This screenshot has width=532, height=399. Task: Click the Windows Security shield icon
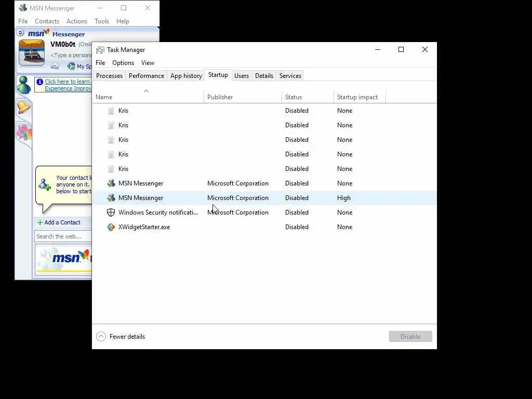111,212
